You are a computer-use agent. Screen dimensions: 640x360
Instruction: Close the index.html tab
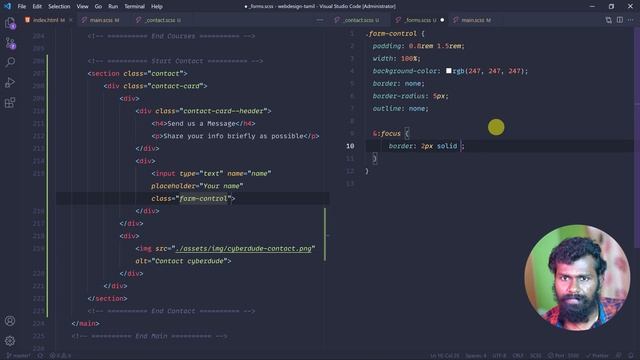(71, 20)
